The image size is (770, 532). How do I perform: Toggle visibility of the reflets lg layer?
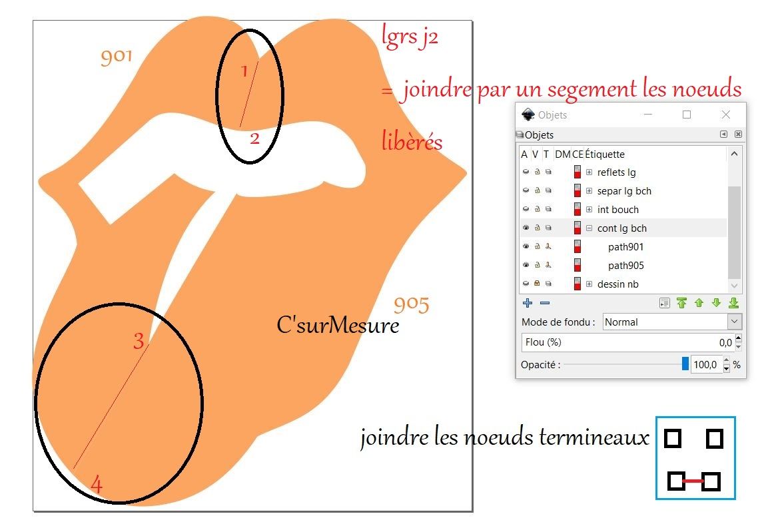526,172
